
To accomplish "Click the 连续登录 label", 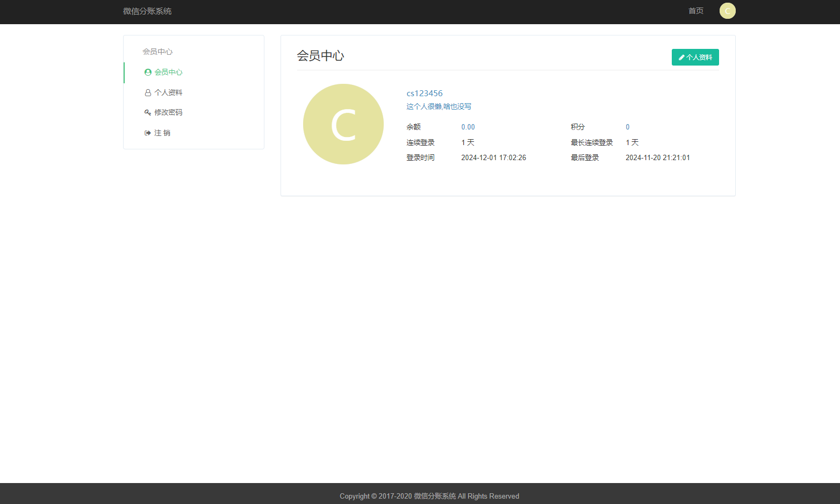I will [420, 142].
